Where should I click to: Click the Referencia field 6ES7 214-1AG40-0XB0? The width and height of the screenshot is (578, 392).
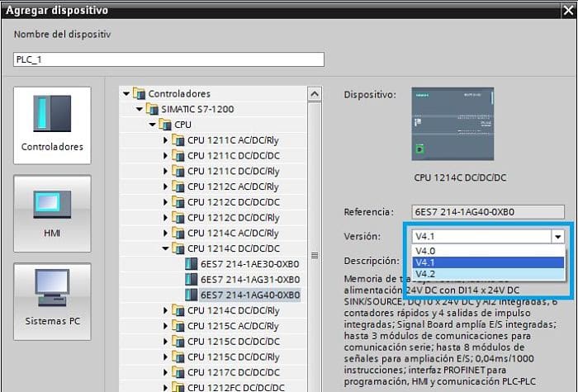pos(488,212)
